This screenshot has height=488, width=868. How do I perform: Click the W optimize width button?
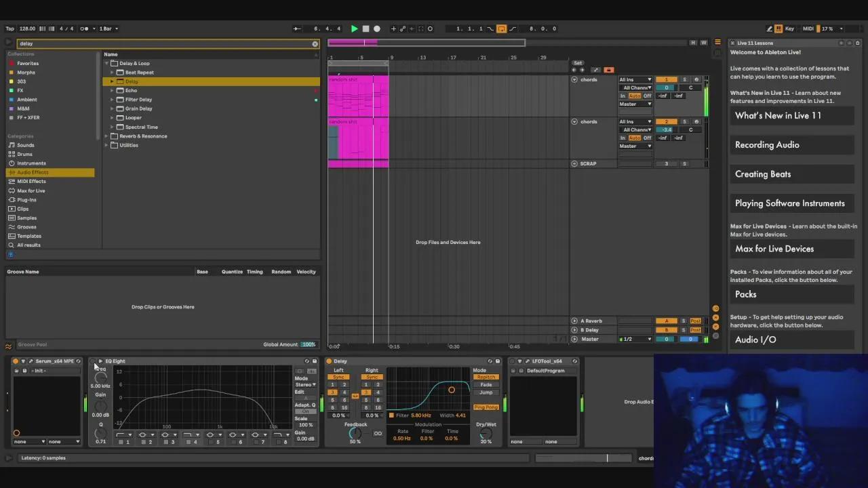point(704,43)
